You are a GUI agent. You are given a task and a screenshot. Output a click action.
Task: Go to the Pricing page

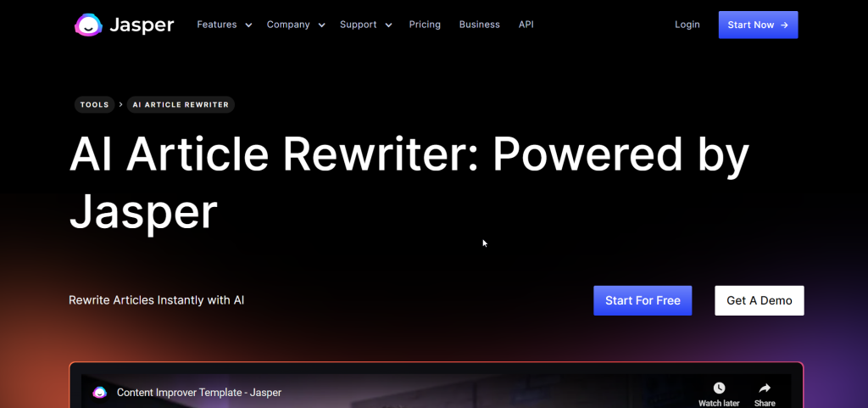[x=425, y=25]
